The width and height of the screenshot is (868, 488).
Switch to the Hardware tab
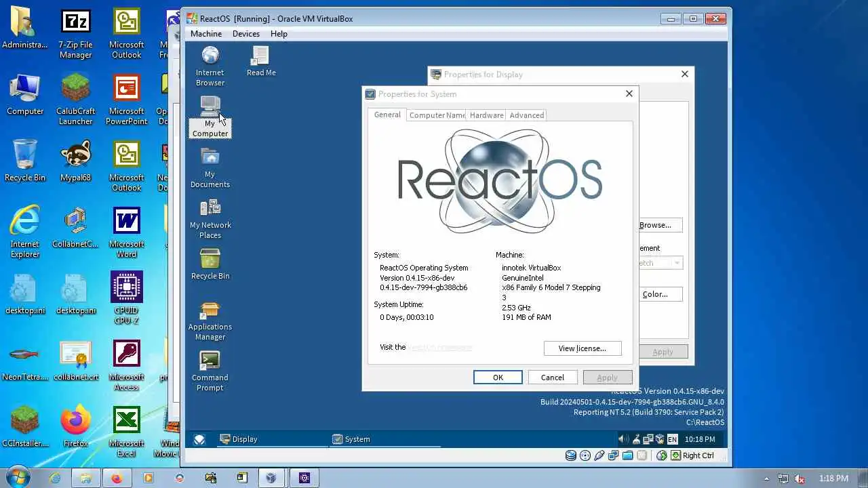coord(486,115)
